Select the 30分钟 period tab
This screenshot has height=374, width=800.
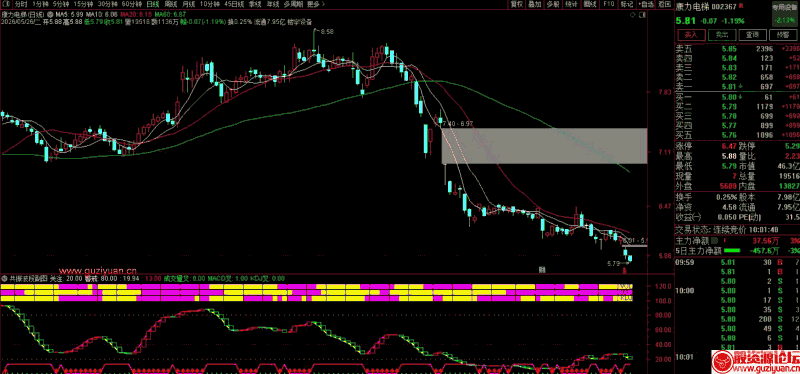[108, 4]
